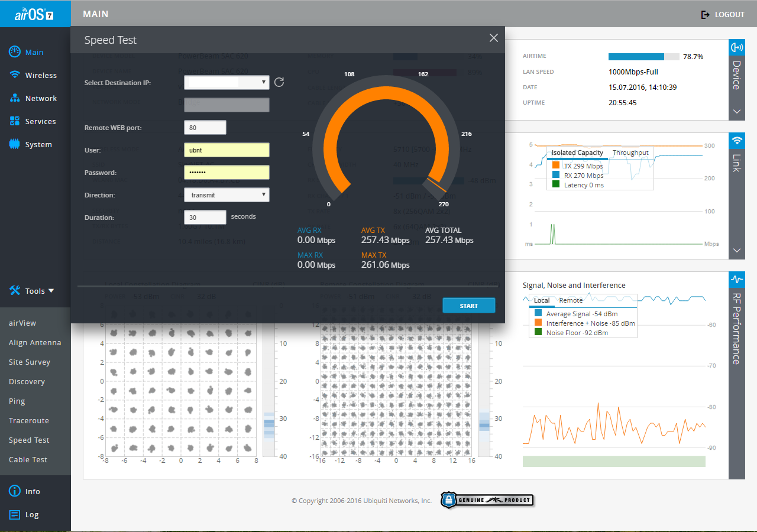Click the Main dashboard icon in sidebar
Screen dimensions: 757x532
point(15,52)
